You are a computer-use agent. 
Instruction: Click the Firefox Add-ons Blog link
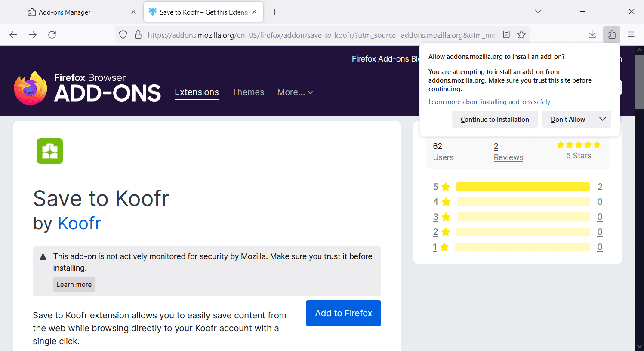386,59
